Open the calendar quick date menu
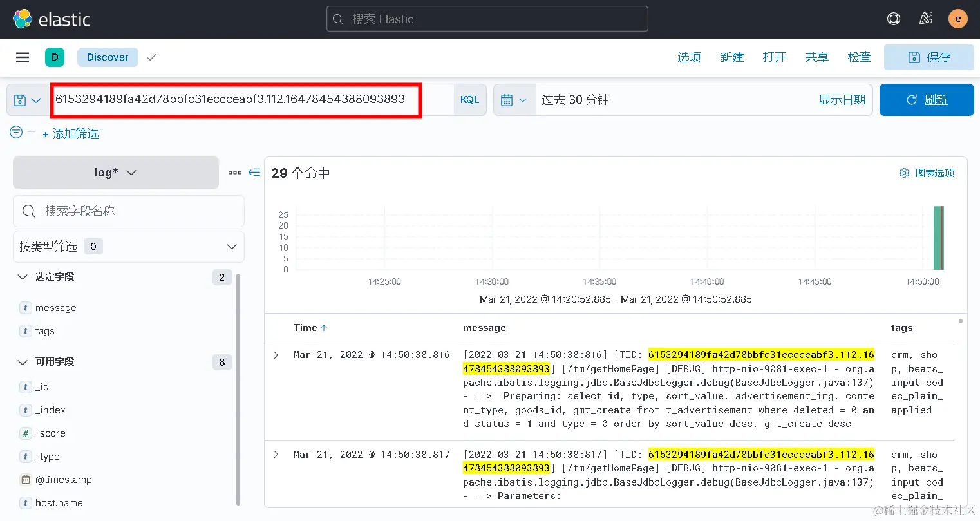Viewport: 980px width, 521px height. coord(514,100)
